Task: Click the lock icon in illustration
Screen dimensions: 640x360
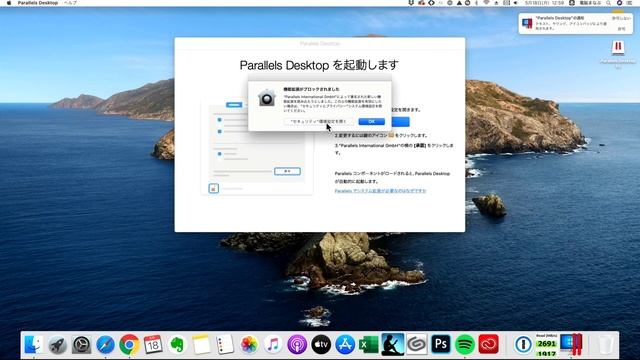Action: pyautogui.click(x=213, y=188)
